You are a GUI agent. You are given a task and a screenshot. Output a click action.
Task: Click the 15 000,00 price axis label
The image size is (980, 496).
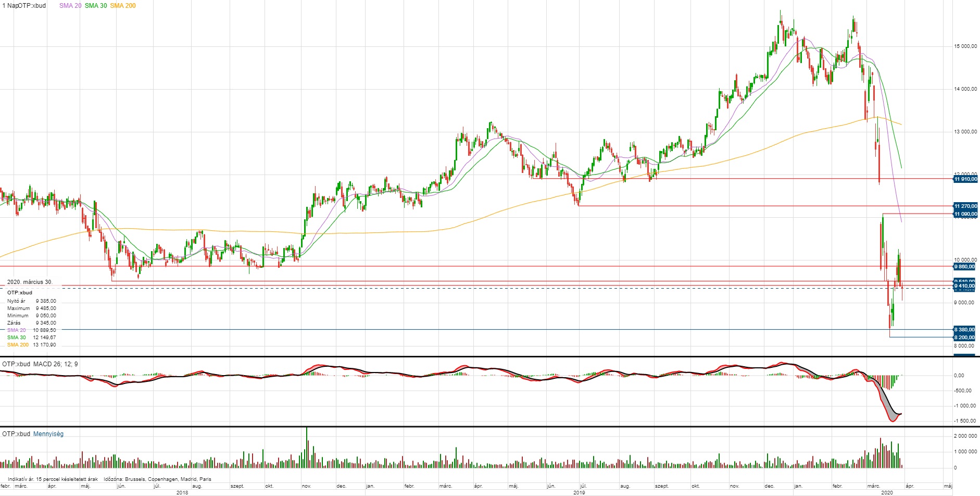(965, 46)
